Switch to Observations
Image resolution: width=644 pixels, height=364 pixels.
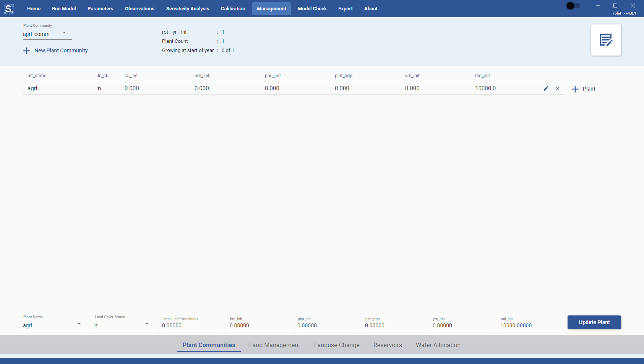(x=140, y=8)
